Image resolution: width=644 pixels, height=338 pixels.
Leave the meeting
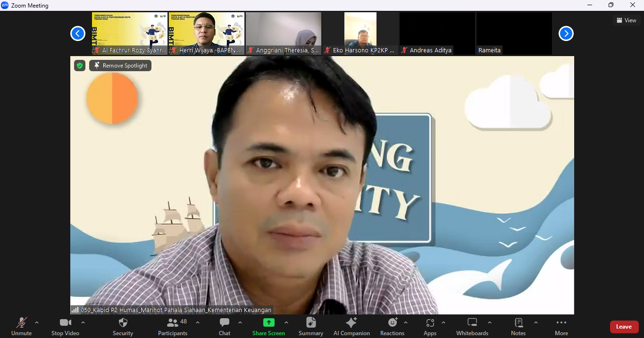pos(624,327)
